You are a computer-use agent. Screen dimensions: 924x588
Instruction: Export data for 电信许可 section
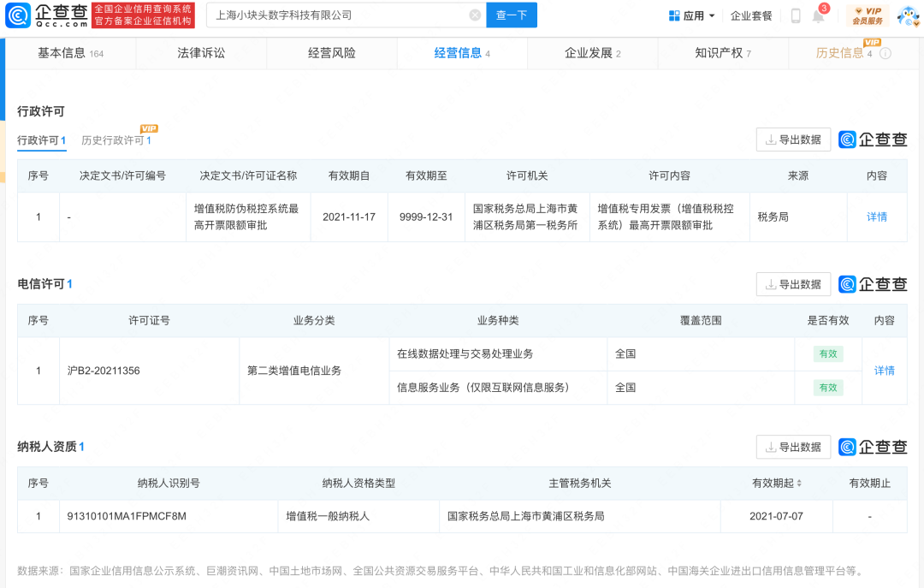coord(793,284)
